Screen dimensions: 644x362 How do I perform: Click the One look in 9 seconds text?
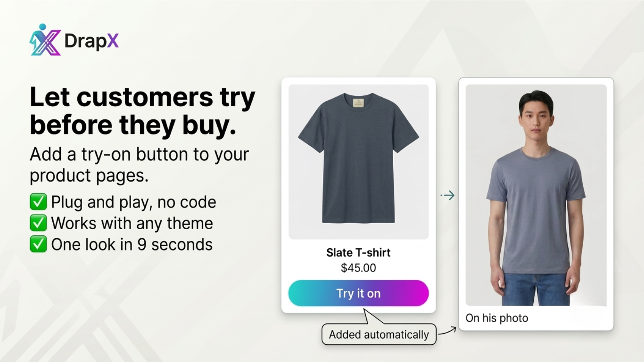(132, 245)
